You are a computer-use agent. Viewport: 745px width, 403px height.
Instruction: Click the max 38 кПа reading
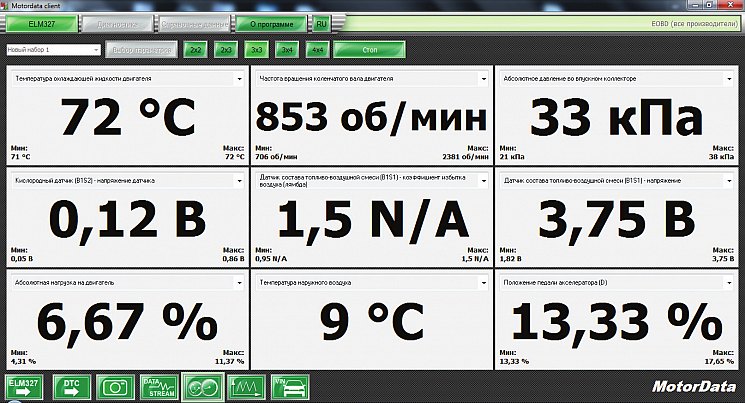click(x=721, y=156)
